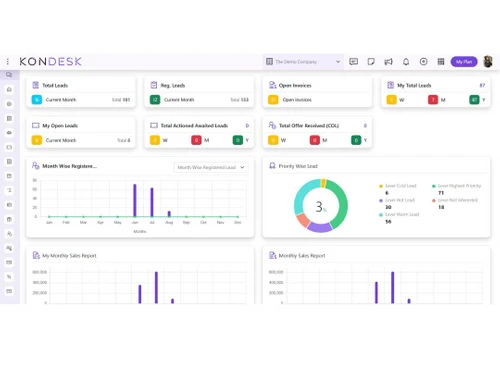This screenshot has height=375, width=500.
Task: Click the tallest bar in Monthly Sales Report
Action: (x=393, y=287)
